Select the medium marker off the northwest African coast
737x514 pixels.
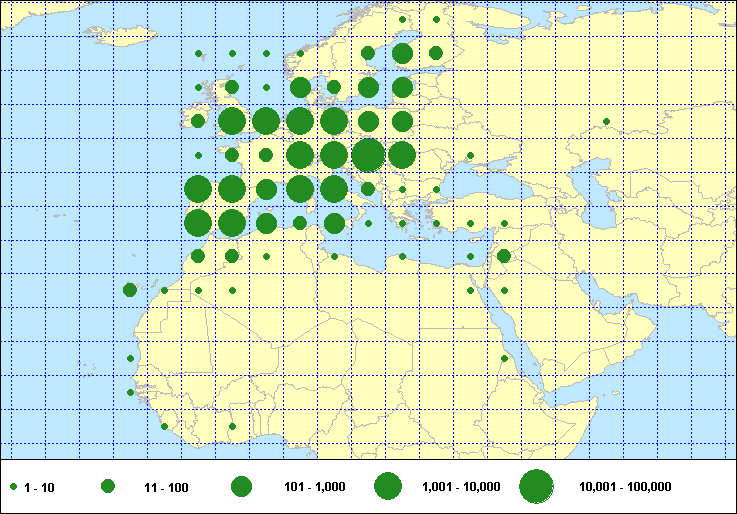pos(130,290)
